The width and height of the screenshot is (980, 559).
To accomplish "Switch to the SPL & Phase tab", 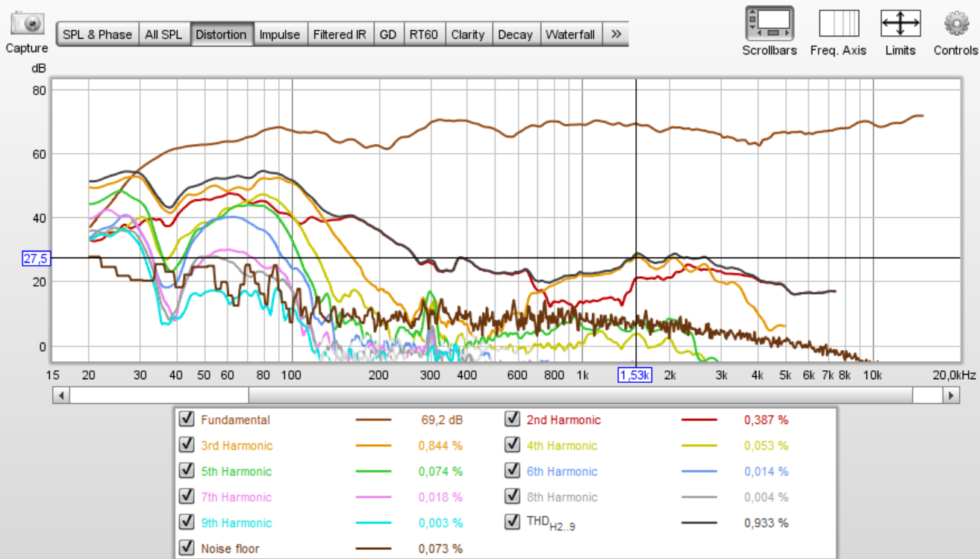I will pyautogui.click(x=97, y=34).
